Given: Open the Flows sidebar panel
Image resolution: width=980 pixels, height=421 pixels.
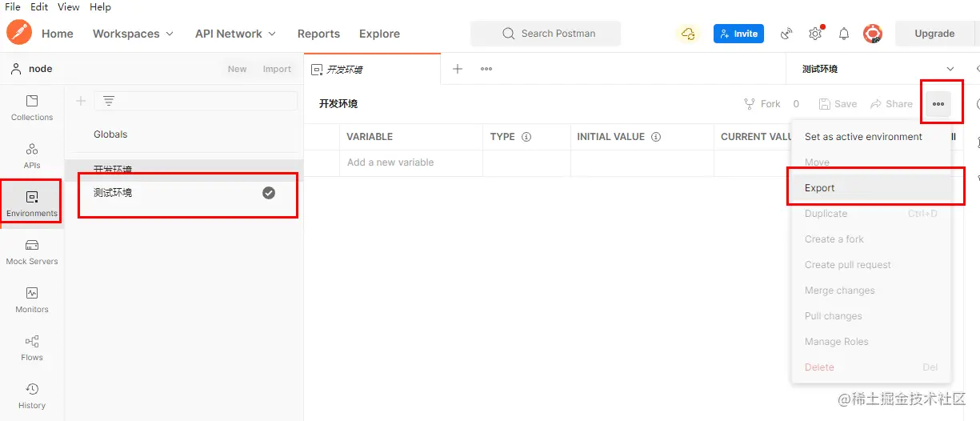Looking at the screenshot, I should [32, 348].
